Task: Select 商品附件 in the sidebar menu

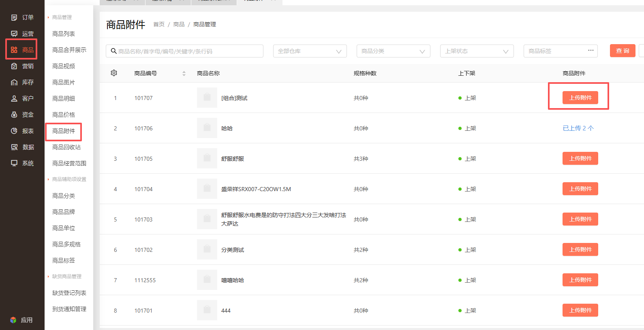Action: click(64, 131)
